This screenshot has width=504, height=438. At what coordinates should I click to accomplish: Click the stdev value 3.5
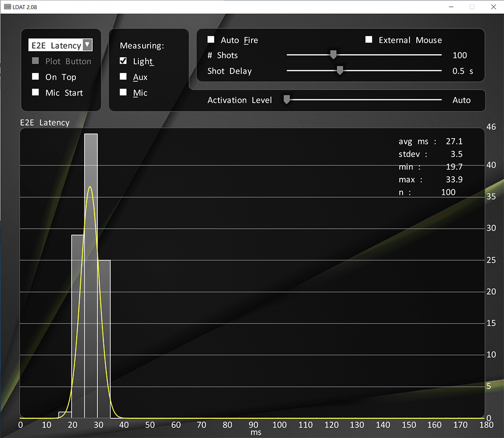[456, 154]
